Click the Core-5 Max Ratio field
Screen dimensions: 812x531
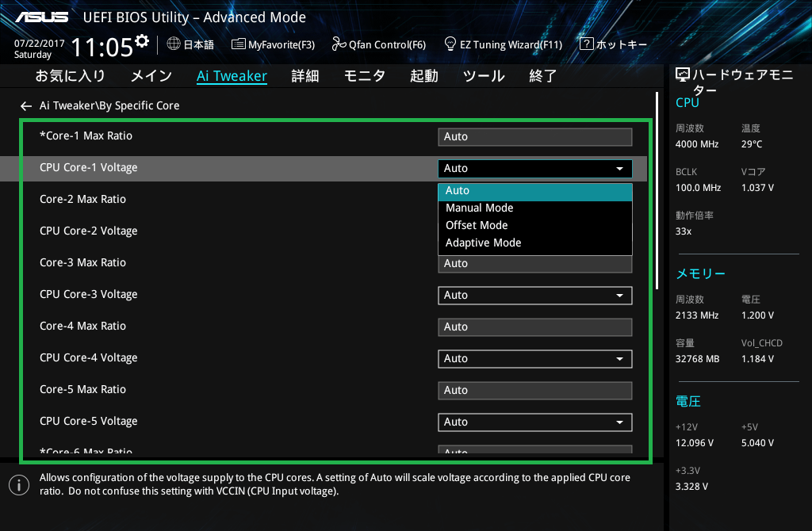(535, 391)
